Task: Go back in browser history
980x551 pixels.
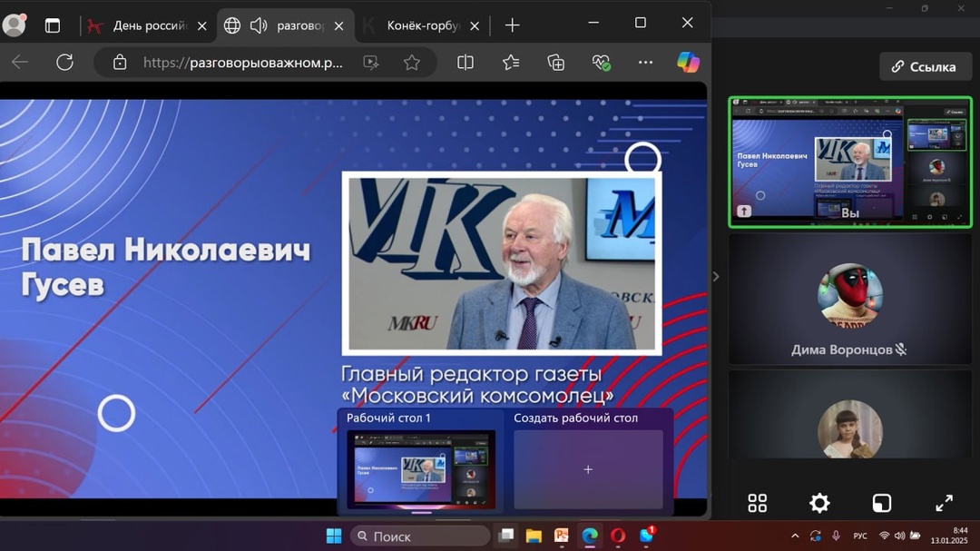Action: 20,62
